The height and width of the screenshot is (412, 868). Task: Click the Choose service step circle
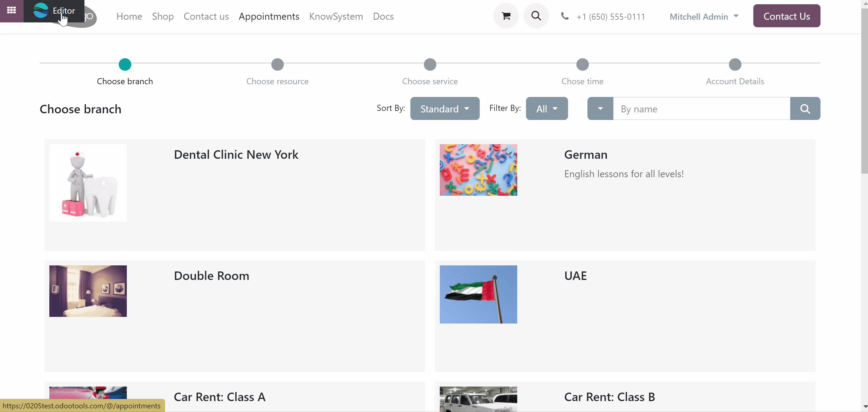[x=430, y=65]
